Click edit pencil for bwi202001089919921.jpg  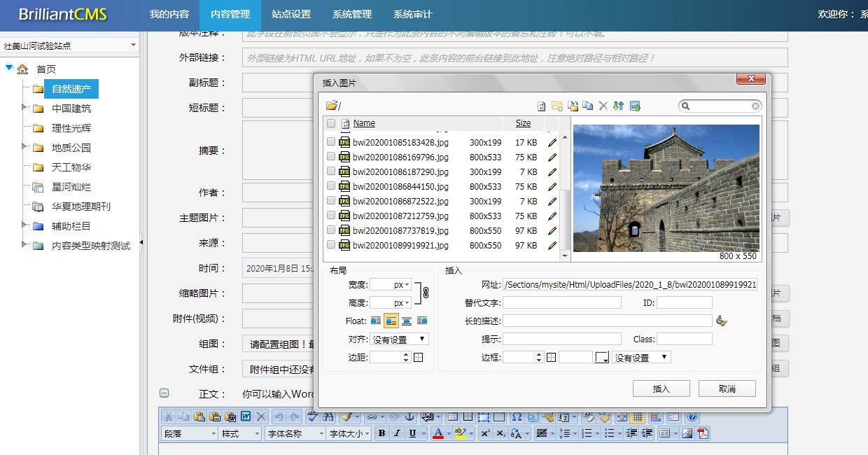tap(552, 246)
